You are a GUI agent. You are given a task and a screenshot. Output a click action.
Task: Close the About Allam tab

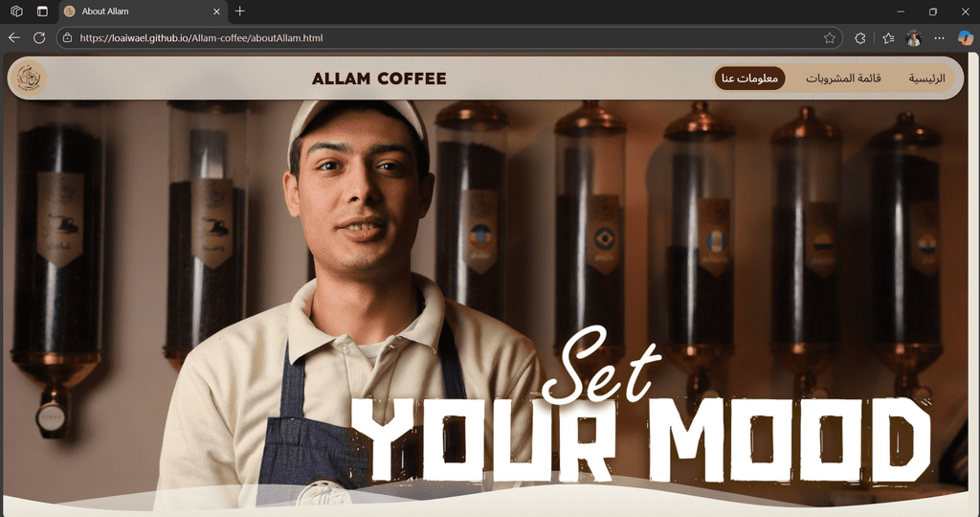pyautogui.click(x=217, y=11)
